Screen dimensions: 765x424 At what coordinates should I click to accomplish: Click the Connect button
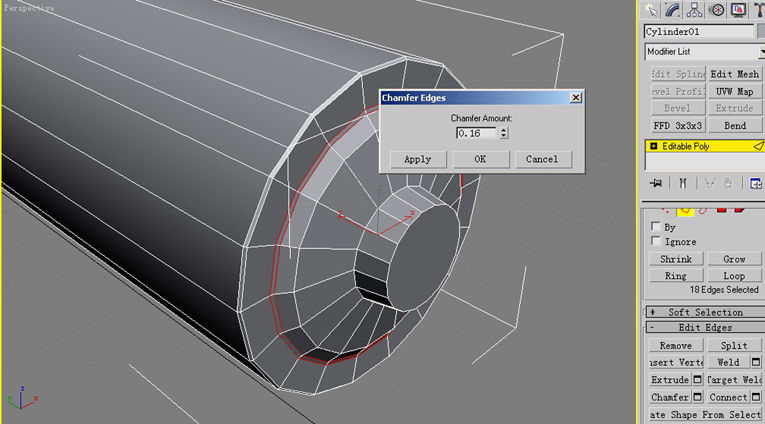[728, 397]
